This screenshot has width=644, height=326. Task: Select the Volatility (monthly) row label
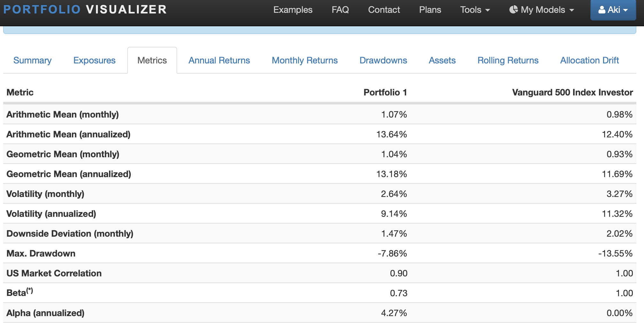(45, 194)
